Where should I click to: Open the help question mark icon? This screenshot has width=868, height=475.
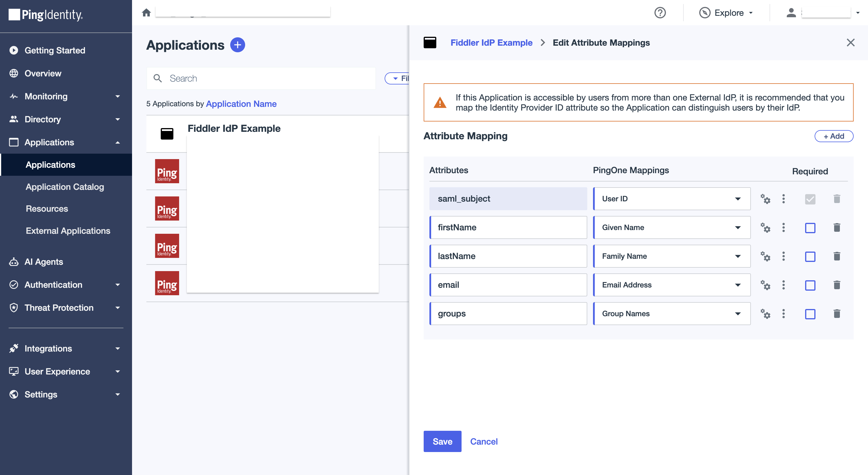(x=660, y=13)
